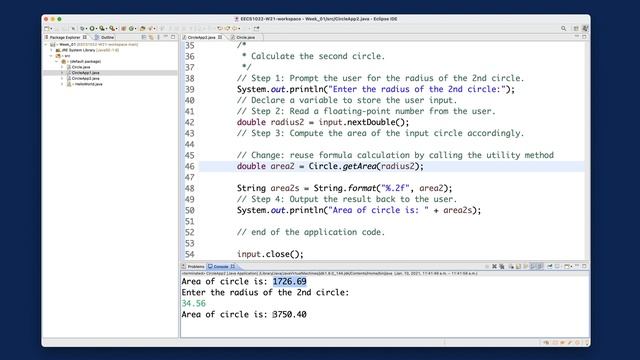Viewport: 640px width, 360px height.
Task: Switch to the Outline tab
Action: [104, 37]
